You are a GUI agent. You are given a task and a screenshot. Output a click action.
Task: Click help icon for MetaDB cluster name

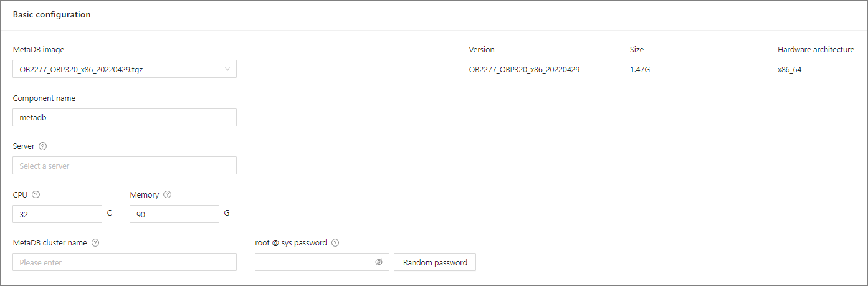(95, 243)
